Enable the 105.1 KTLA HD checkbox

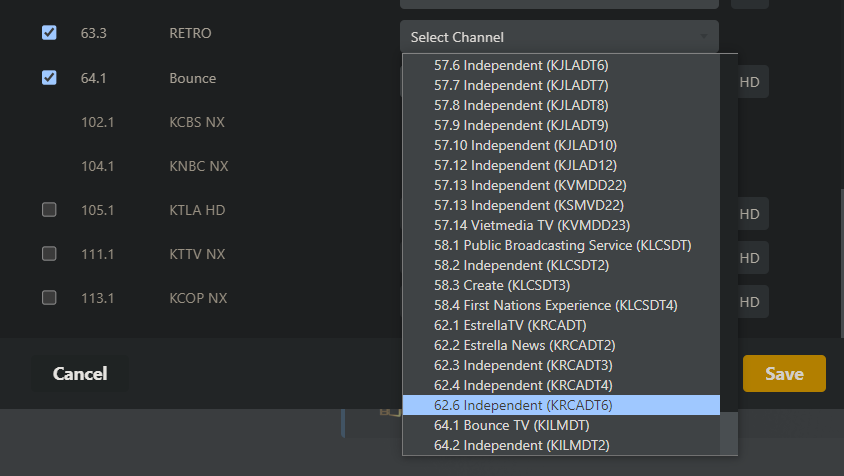49,210
